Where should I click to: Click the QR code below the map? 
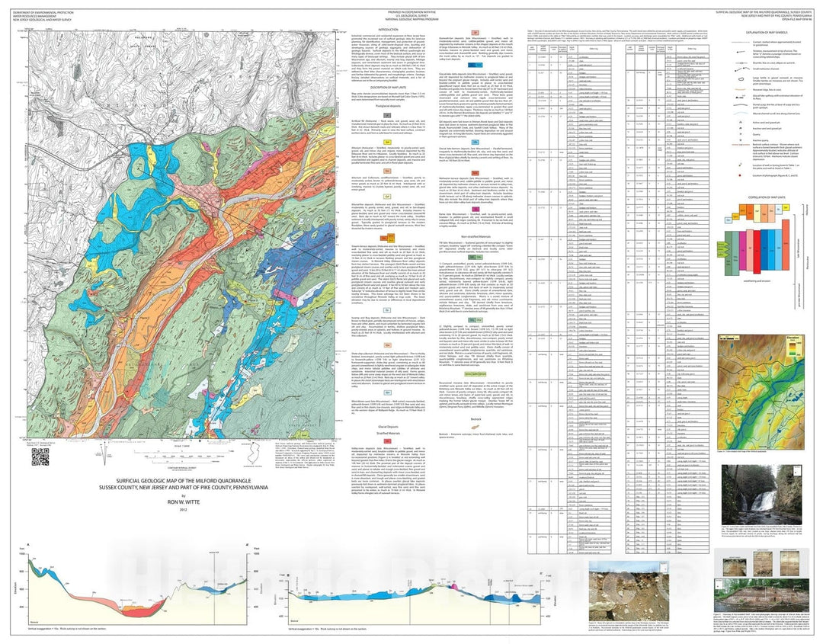point(40,458)
